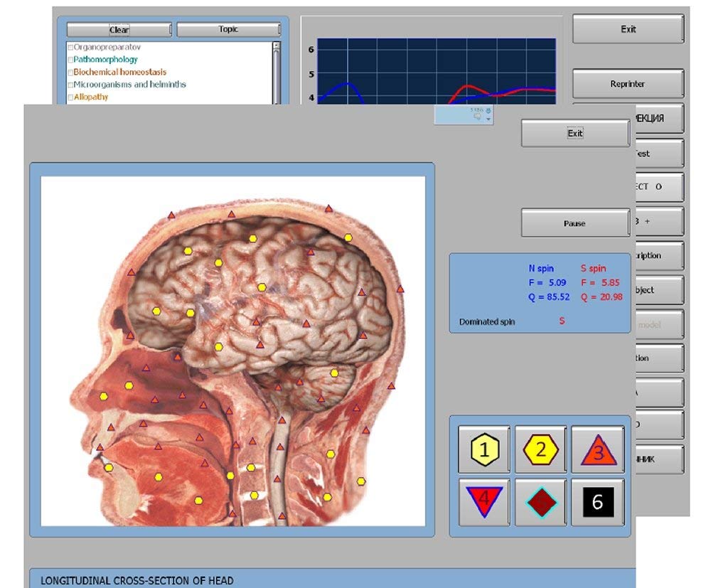The height and width of the screenshot is (588, 711).
Task: Click the hand pointer icon in the floating widget
Action: click(x=477, y=116)
